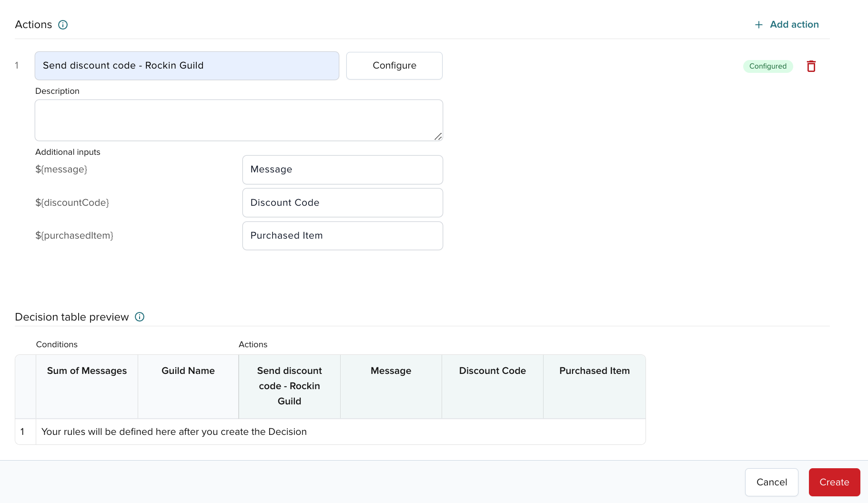This screenshot has width=868, height=503.
Task: Click the Send discount code column header
Action: click(289, 386)
